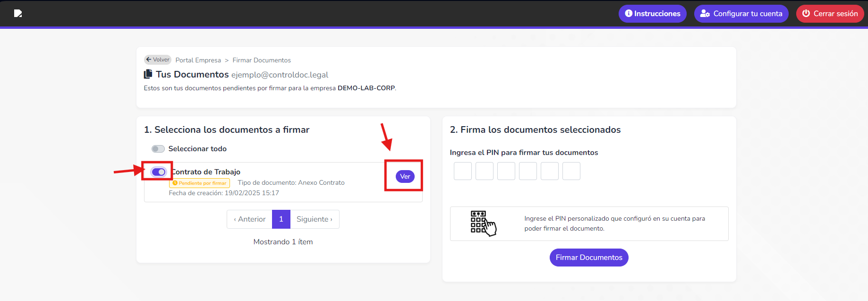868x301 pixels.
Task: Toggle off the Contrato de Trabajo switch
Action: coord(159,172)
